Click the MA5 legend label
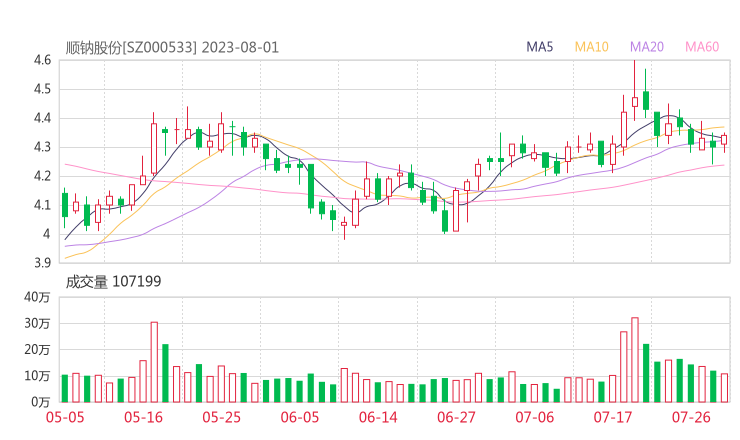The width and height of the screenshot is (740, 440). click(539, 47)
